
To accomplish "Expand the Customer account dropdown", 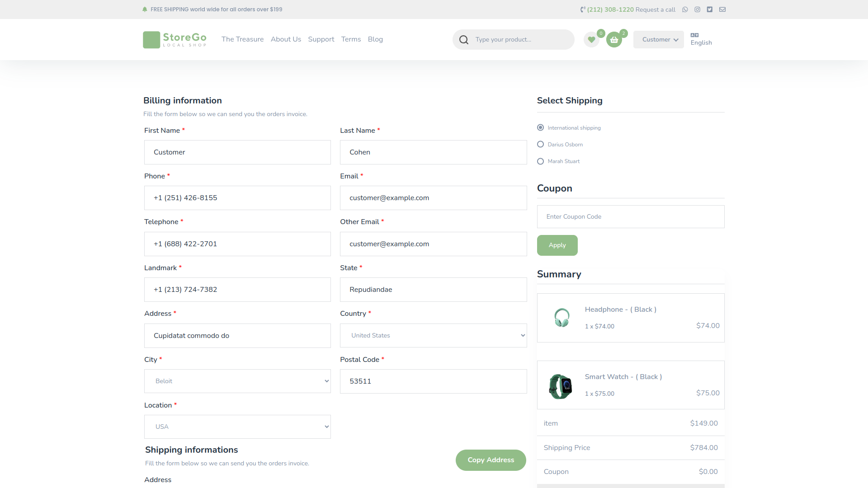I will [x=659, y=40].
